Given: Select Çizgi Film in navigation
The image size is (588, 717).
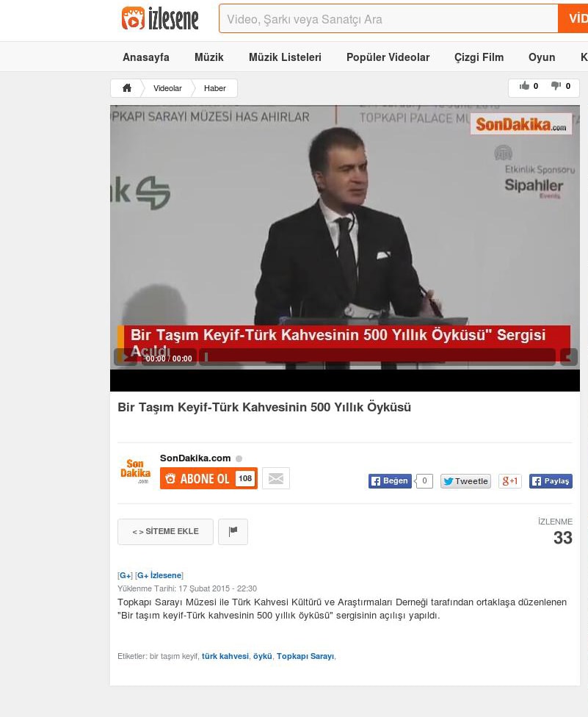Looking at the screenshot, I should (x=479, y=57).
